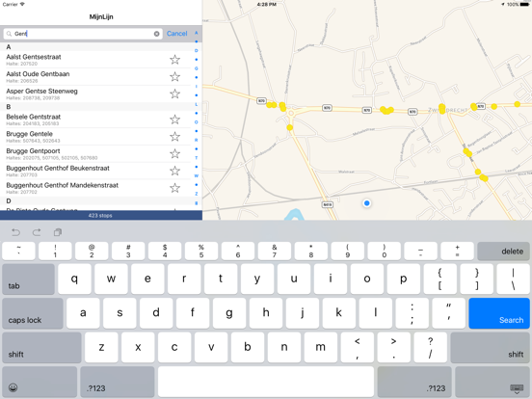Select Aalst Oude Gentbaan stop row
532x399 pixels.
[95, 77]
